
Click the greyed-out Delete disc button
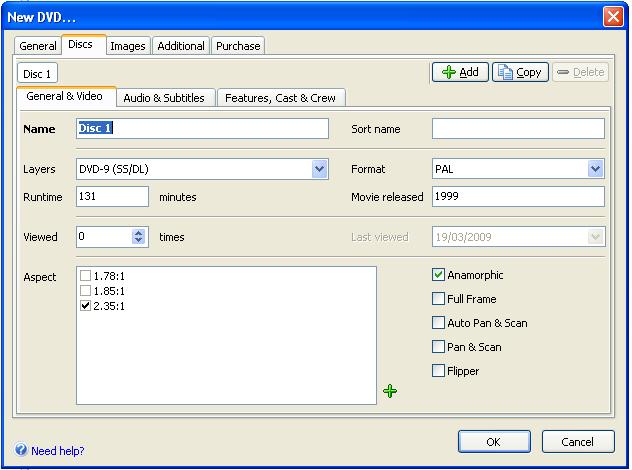[x=580, y=72]
